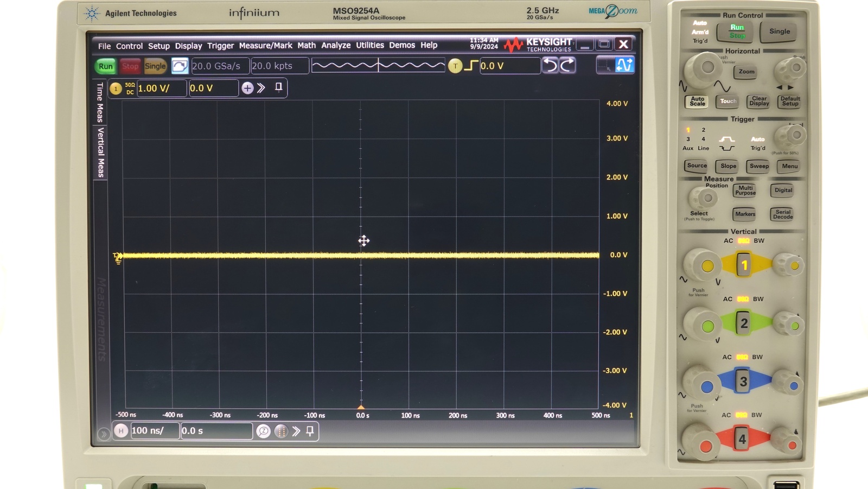Edit channel 1 scale 1.00 V/ field
Viewport: 868px width, 489px height.
161,88
